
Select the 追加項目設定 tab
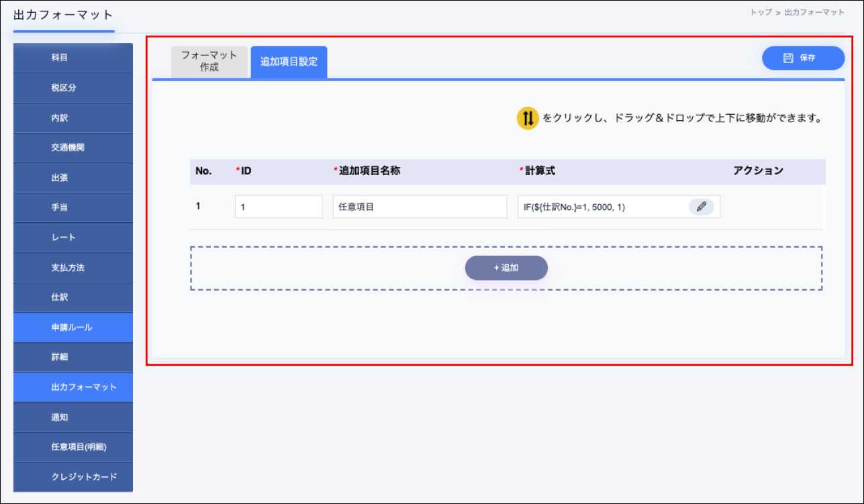289,62
